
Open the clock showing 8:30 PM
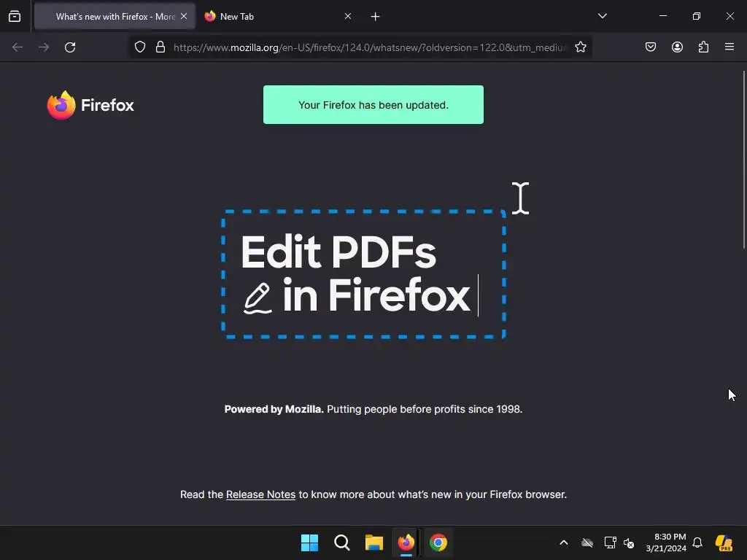pyautogui.click(x=666, y=542)
